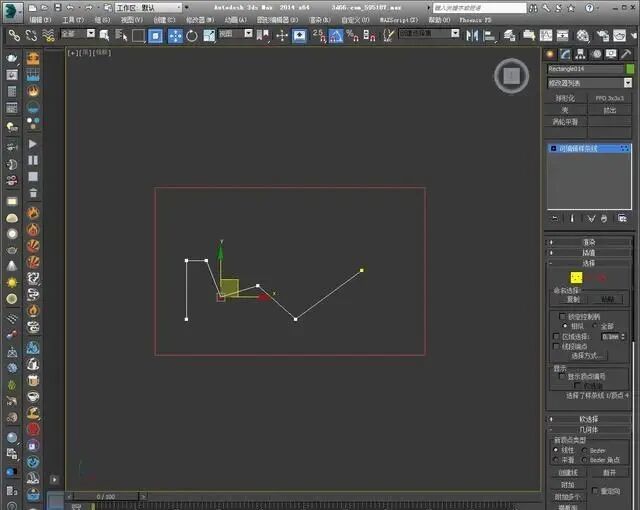Toggle the 2.5D snaps magnet icon
This screenshot has width=640, height=510.
(x=319, y=36)
